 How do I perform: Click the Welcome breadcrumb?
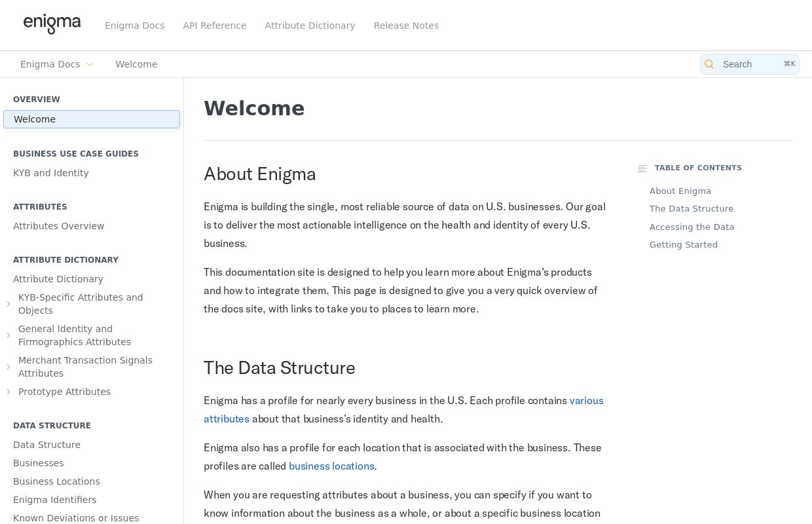136,64
